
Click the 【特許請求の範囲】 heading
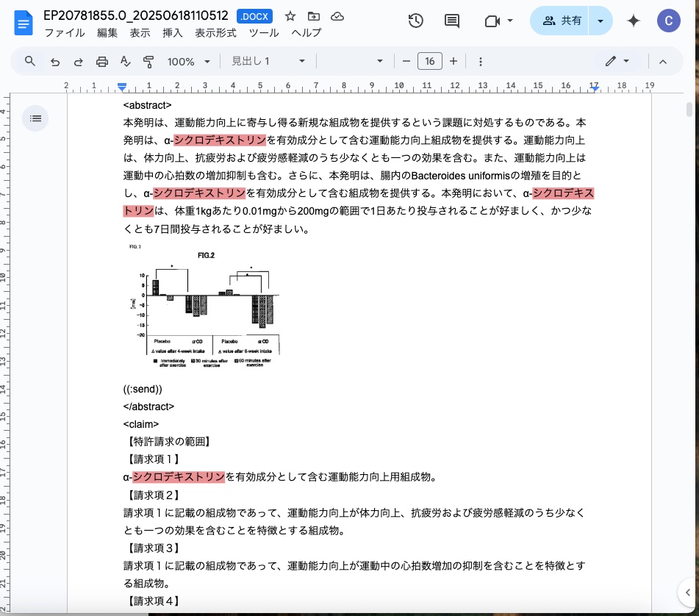point(168,442)
